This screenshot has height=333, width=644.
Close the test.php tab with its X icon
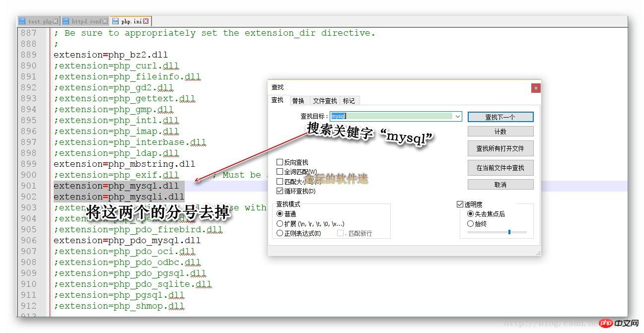pyautogui.click(x=56, y=21)
